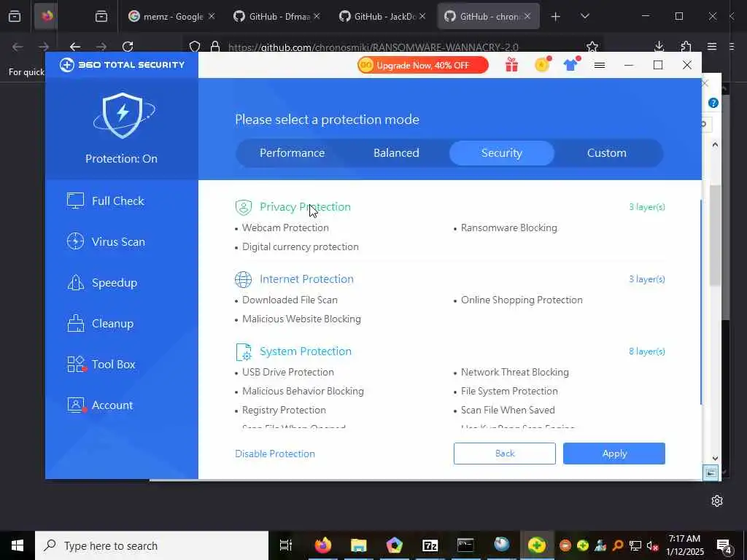Click the Privacy Protection shield icon
The height and width of the screenshot is (560, 747).
[x=244, y=207]
